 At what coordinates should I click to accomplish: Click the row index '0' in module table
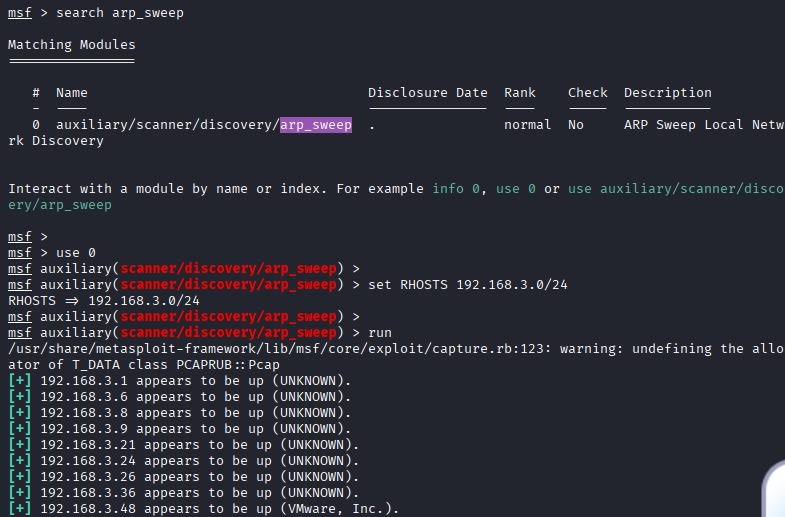tap(36, 125)
